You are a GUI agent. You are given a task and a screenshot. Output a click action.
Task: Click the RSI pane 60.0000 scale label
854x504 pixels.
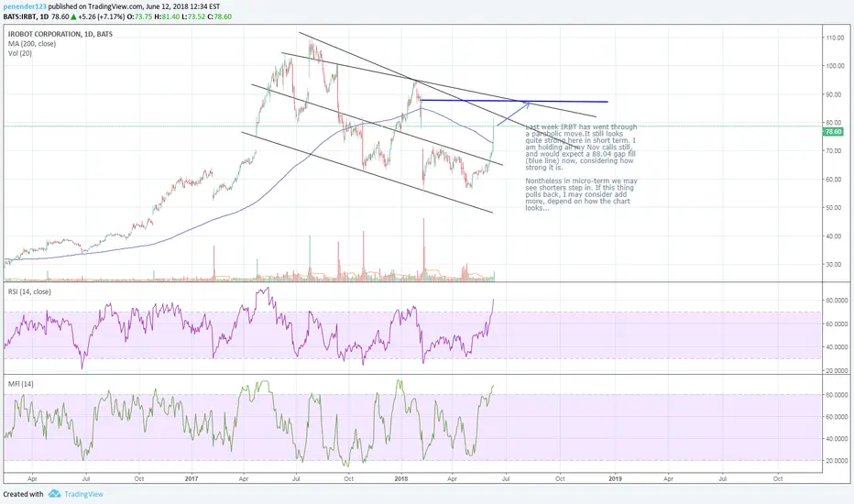(x=838, y=323)
